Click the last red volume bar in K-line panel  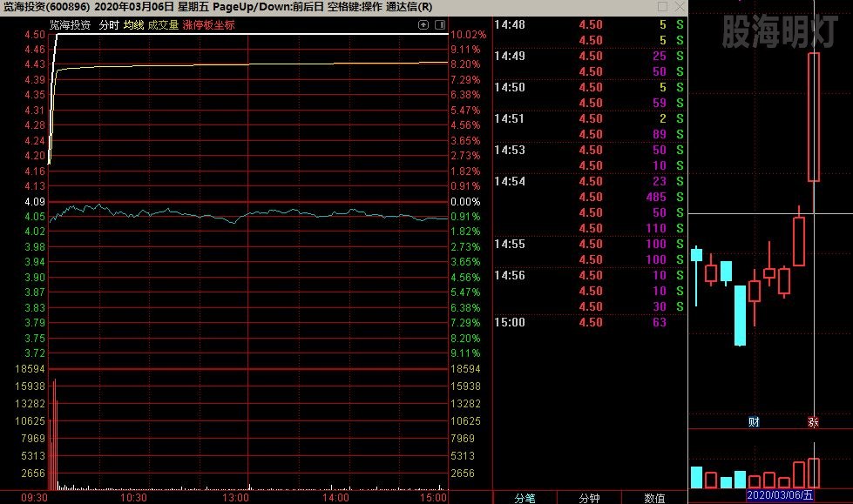point(814,473)
